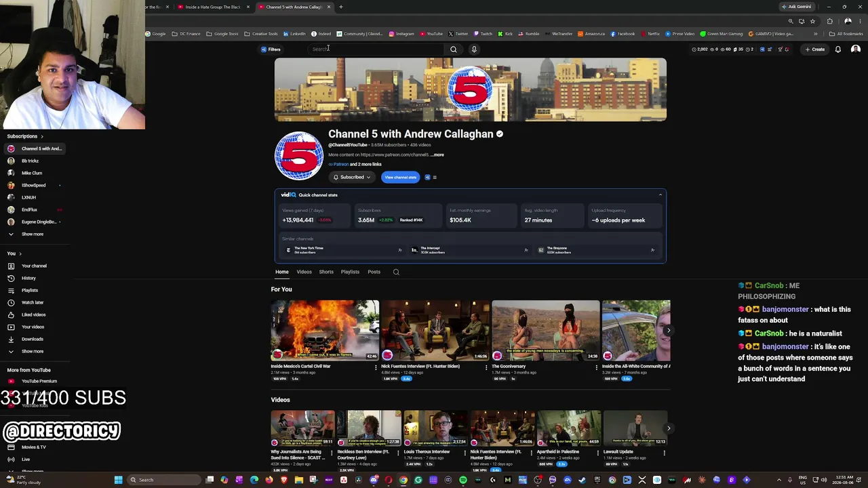Screen dimensions: 868x488
Task: Open The Goonversary video thumbnail
Action: (546, 330)
